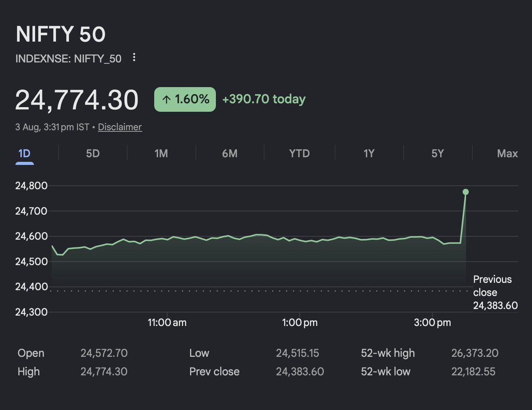The width and height of the screenshot is (532, 410).
Task: Click the 52-wk low value 22,182.55
Action: click(x=473, y=371)
